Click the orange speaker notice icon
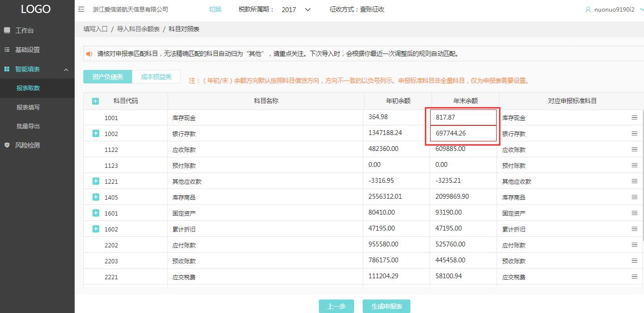 [x=89, y=54]
